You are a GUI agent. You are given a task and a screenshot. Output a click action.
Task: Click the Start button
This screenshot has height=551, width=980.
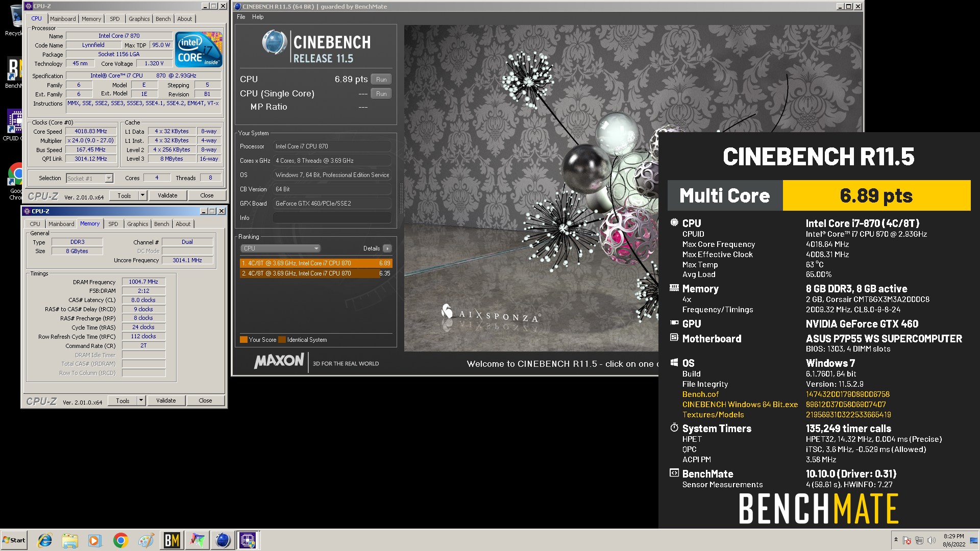click(x=14, y=540)
